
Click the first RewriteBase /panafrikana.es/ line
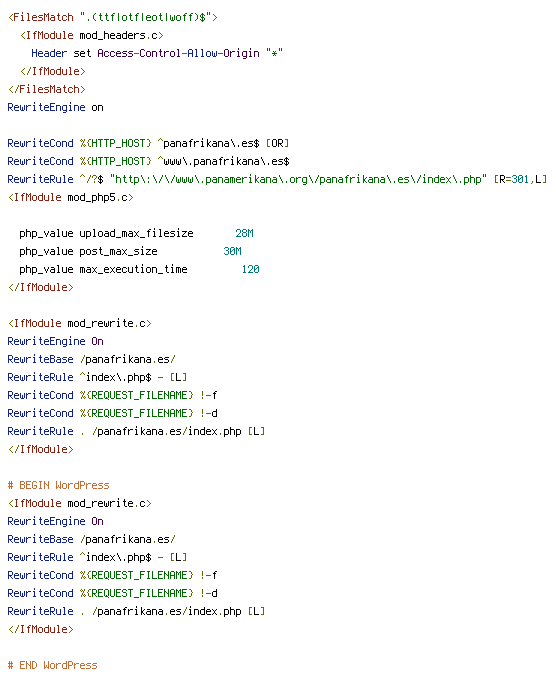pos(91,360)
